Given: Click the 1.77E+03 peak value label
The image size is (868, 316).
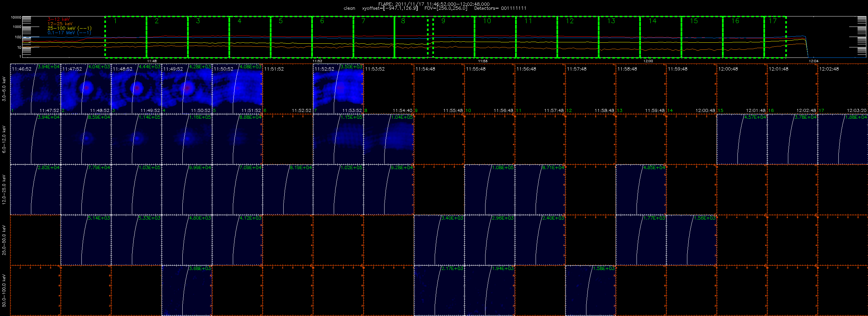Looking at the screenshot, I should [654, 218].
